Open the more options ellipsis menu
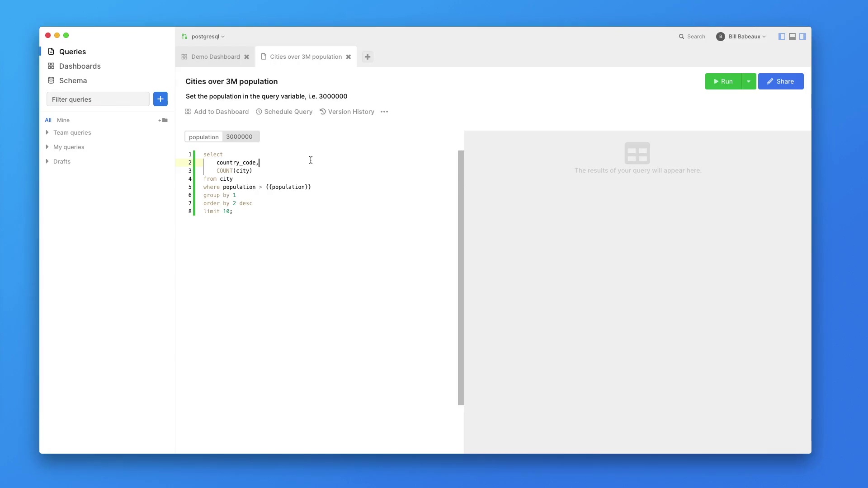The image size is (868, 488). (x=384, y=112)
